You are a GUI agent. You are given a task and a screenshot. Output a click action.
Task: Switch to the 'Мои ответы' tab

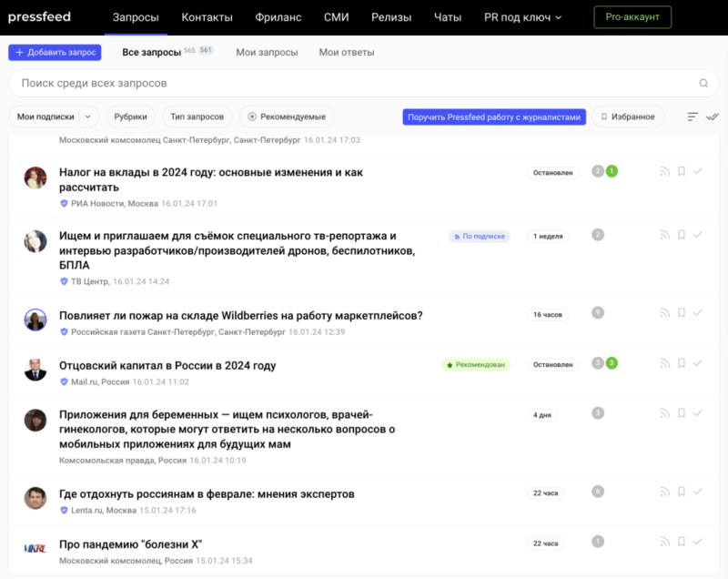pos(347,53)
